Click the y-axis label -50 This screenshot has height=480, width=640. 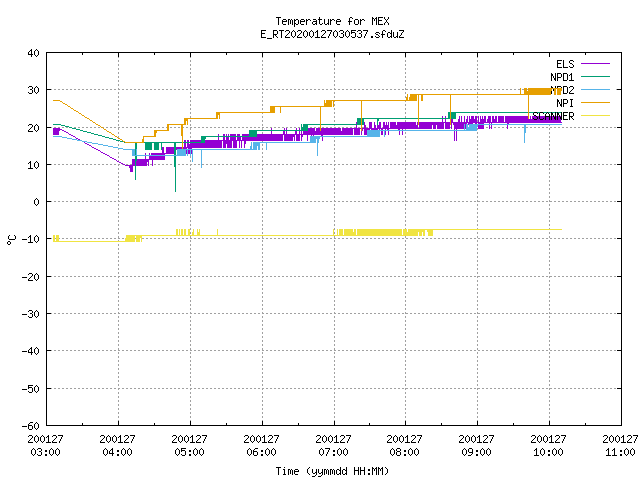[x=31, y=389]
